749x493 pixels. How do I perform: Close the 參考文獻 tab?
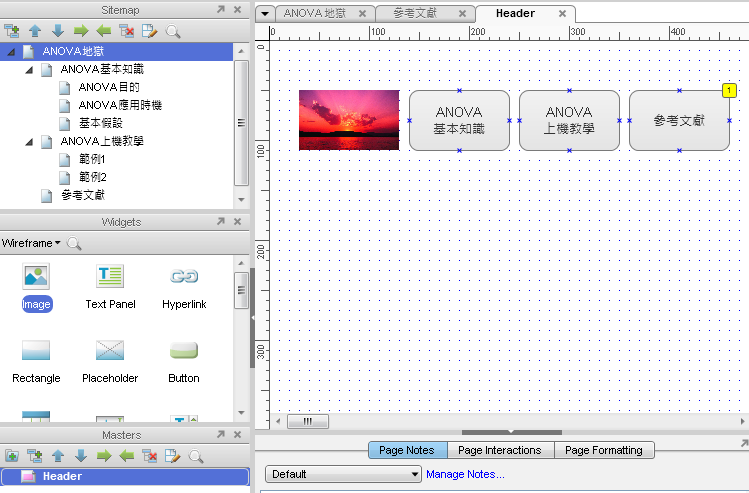[462, 13]
